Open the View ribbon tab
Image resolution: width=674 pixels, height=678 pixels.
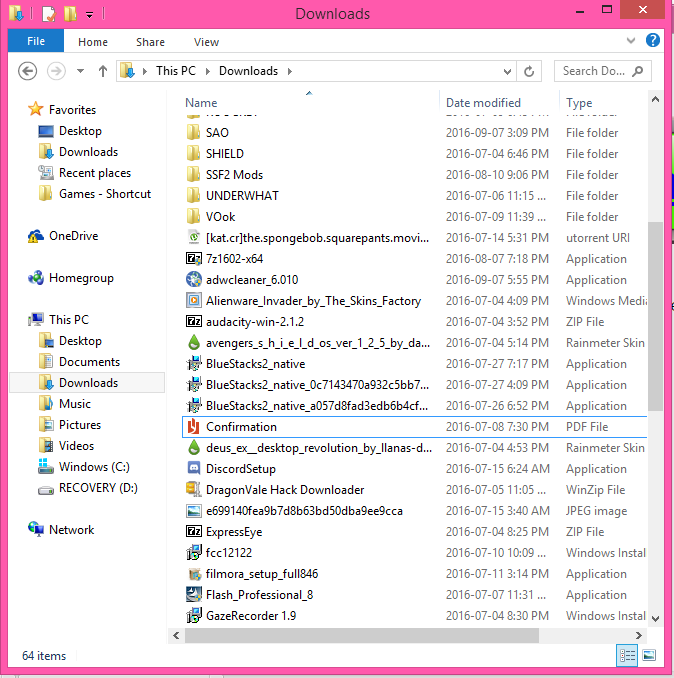206,42
